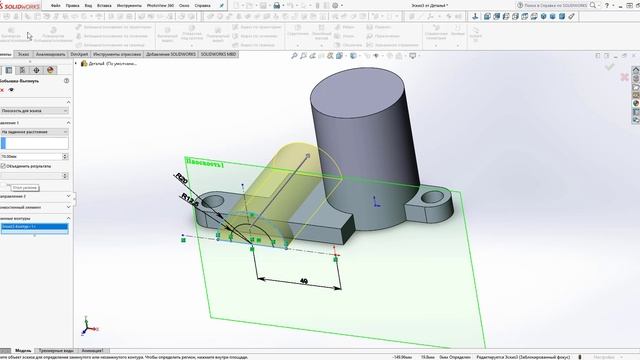Screen dimensions: 640x360
Task: Click the SOLIDWORKS help search box
Action: tap(556, 5)
